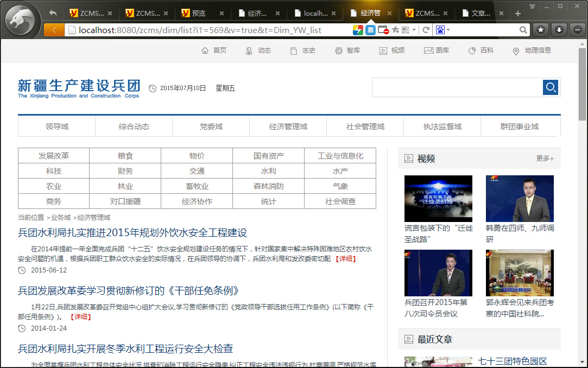Open the 迁徙圣战路 video thumbnail
Screen dimensions: 588x368
438,198
